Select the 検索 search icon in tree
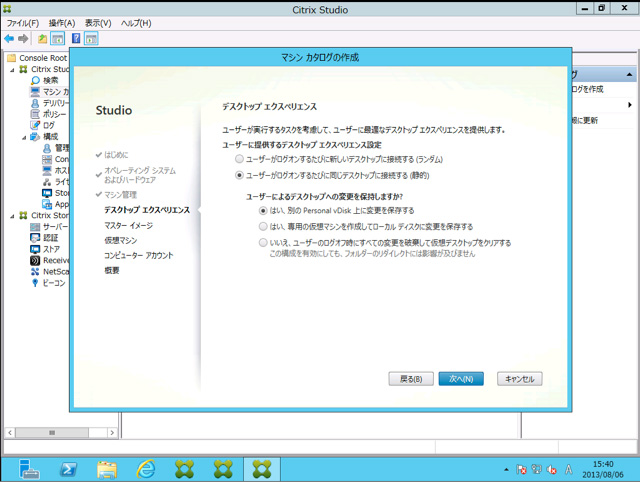The width and height of the screenshot is (640, 482). pyautogui.click(x=36, y=80)
